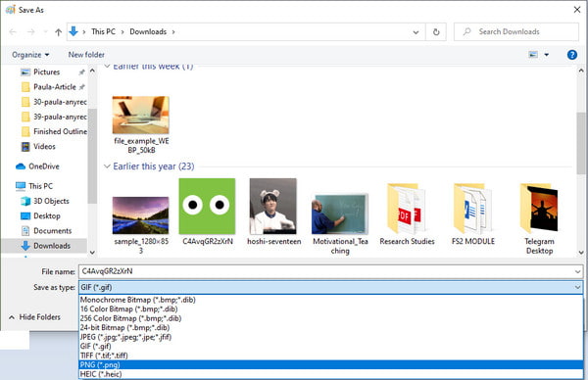Click the Videos icon in sidebar
588x380 pixels.
click(x=25, y=147)
